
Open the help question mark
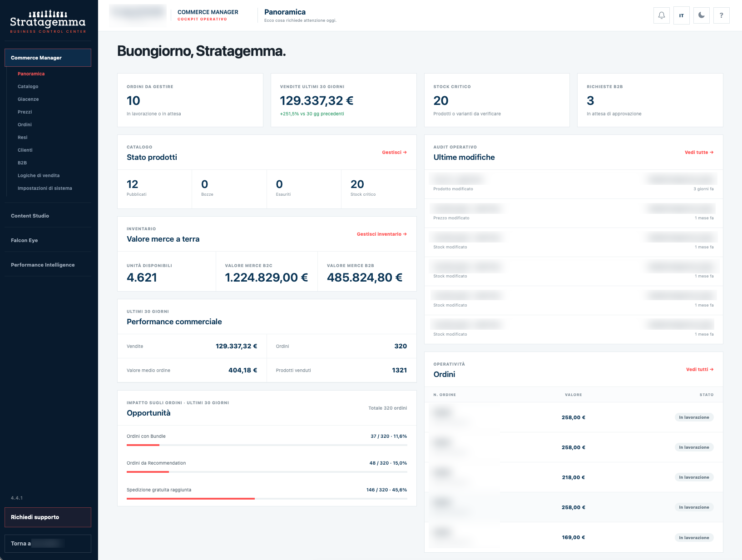[721, 15]
